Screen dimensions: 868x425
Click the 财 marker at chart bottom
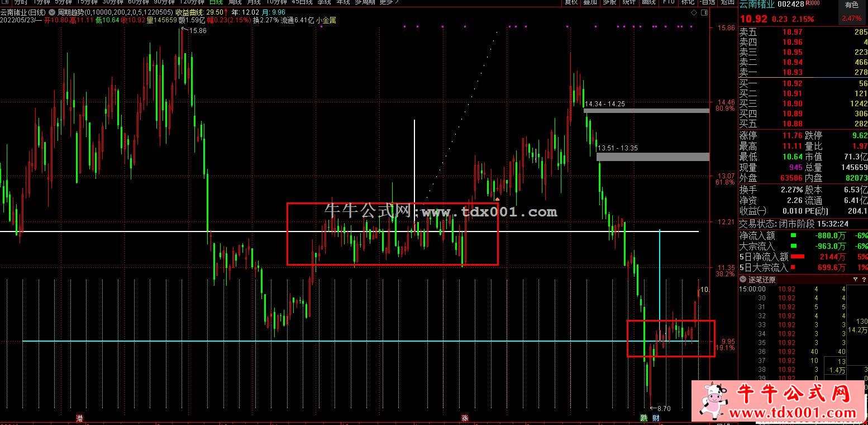coord(655,418)
